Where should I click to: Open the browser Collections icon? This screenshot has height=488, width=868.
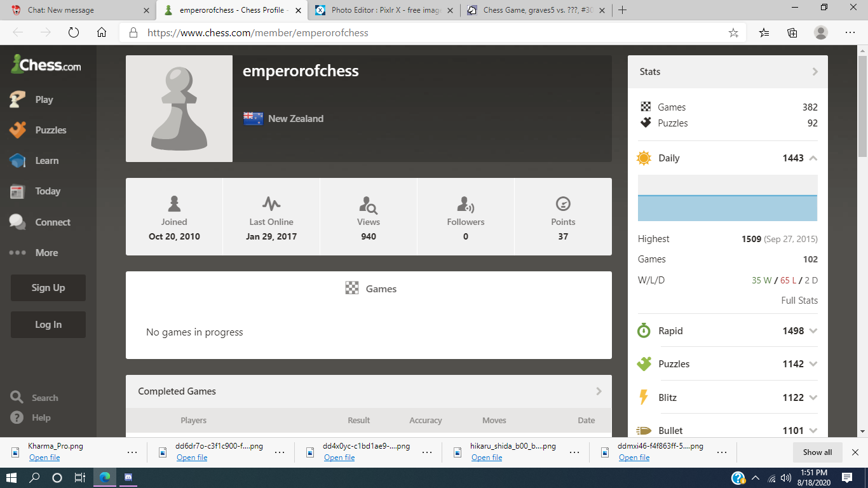(792, 33)
